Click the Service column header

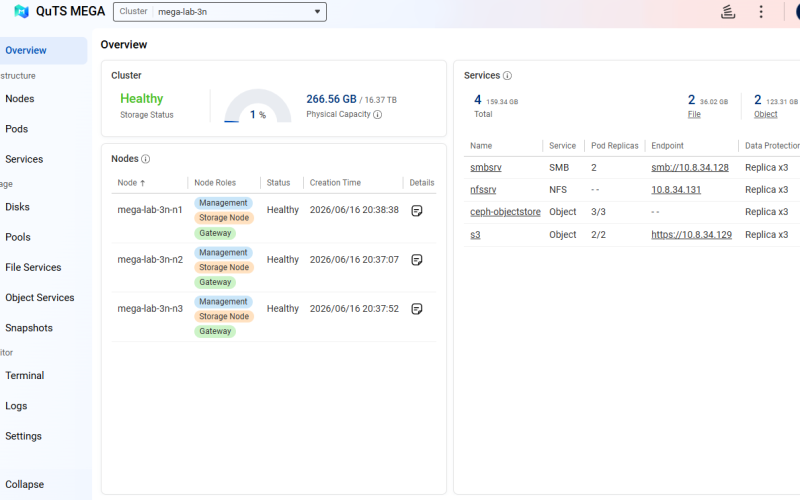point(562,146)
